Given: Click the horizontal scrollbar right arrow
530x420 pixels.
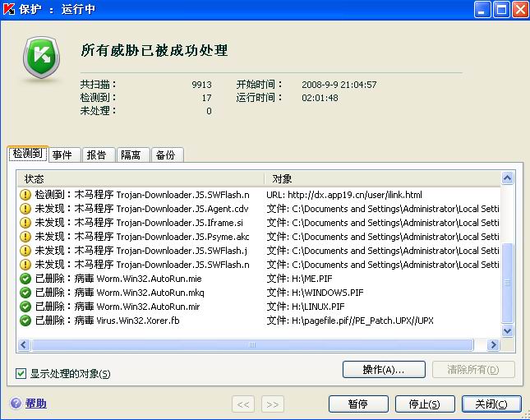Looking at the screenshot, I should click(493, 345).
